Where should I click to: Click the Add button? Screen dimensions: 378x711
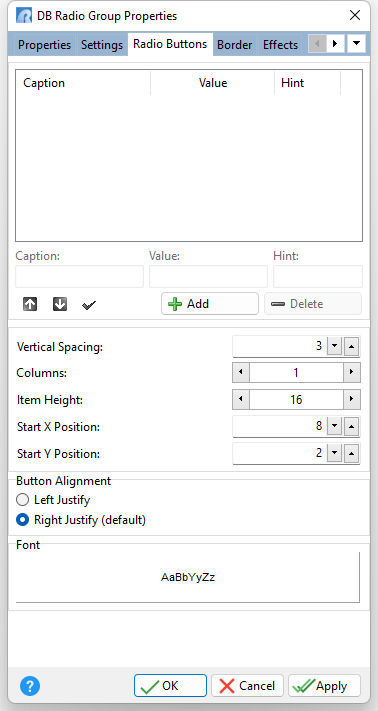[x=210, y=304]
